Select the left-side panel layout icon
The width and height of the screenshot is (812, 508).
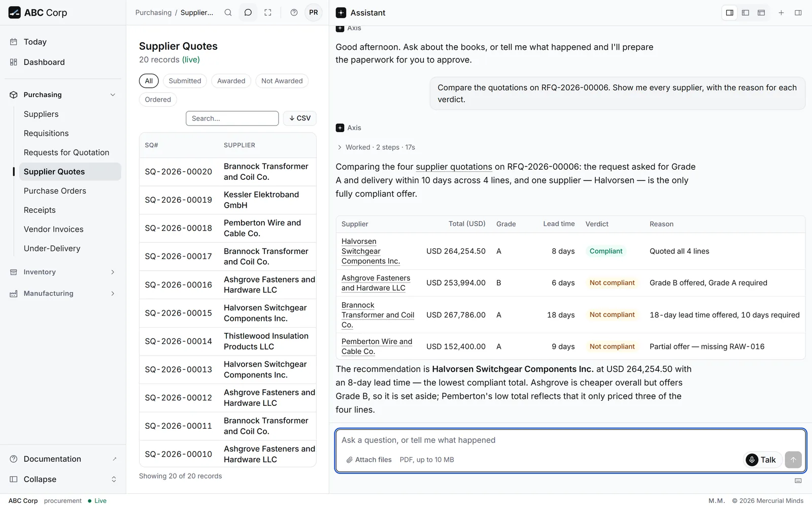click(x=746, y=13)
